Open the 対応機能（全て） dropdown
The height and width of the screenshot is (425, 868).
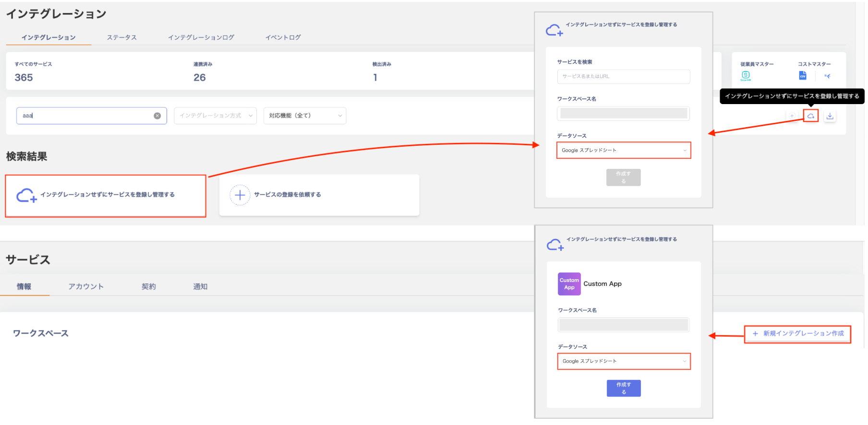point(305,116)
